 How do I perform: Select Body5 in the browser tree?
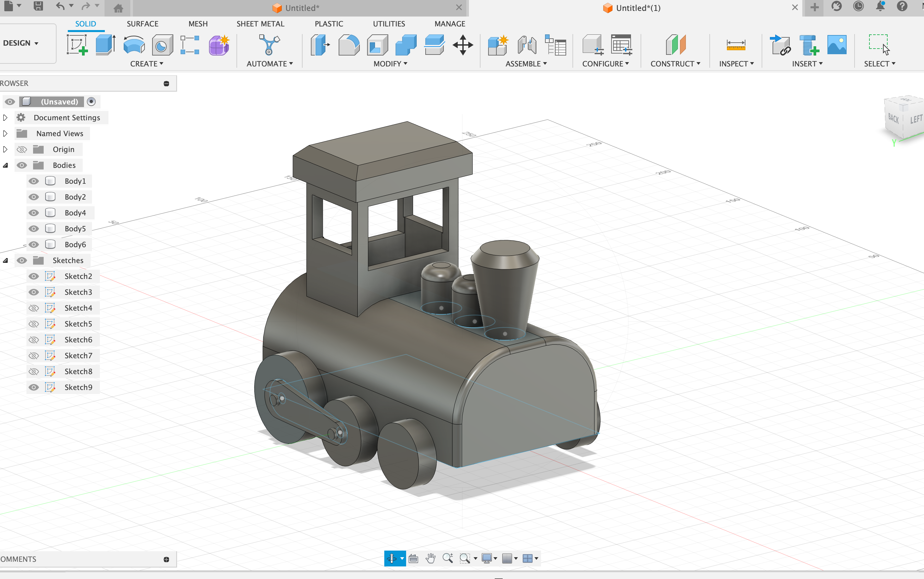click(x=75, y=229)
